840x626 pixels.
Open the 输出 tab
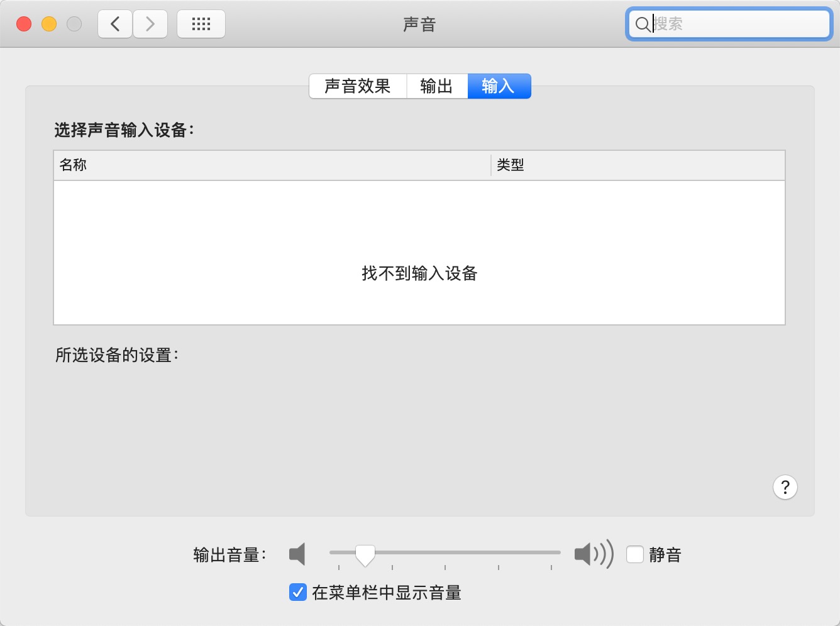(x=436, y=86)
